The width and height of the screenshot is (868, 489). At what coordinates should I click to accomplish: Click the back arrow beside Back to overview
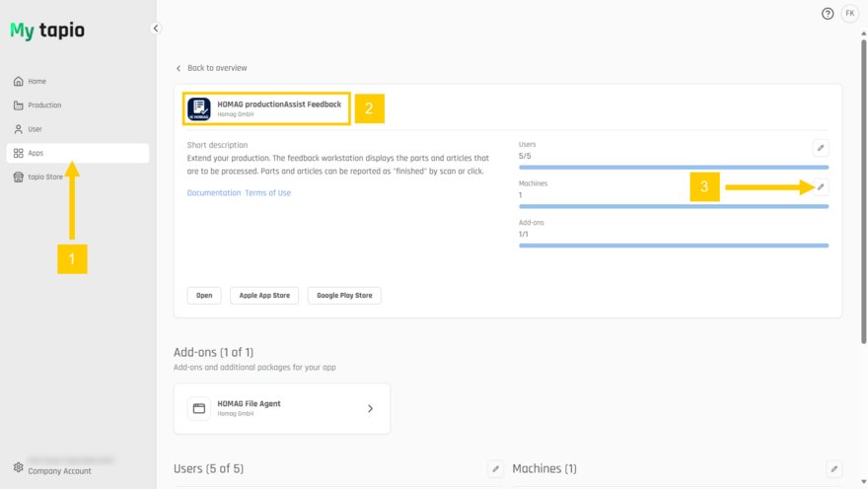click(179, 68)
